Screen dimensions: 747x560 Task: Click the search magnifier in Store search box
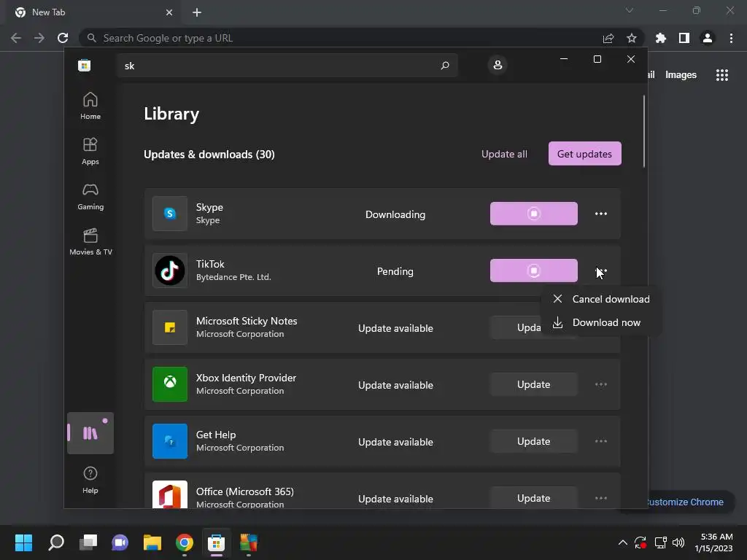click(x=444, y=65)
